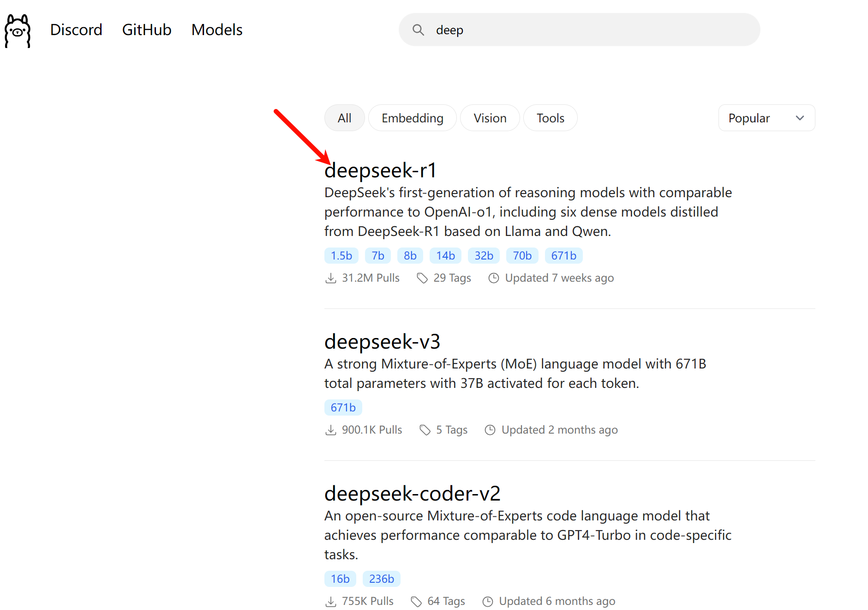Select the Embedding filter tab
Image resolution: width=868 pixels, height=610 pixels.
(x=413, y=118)
